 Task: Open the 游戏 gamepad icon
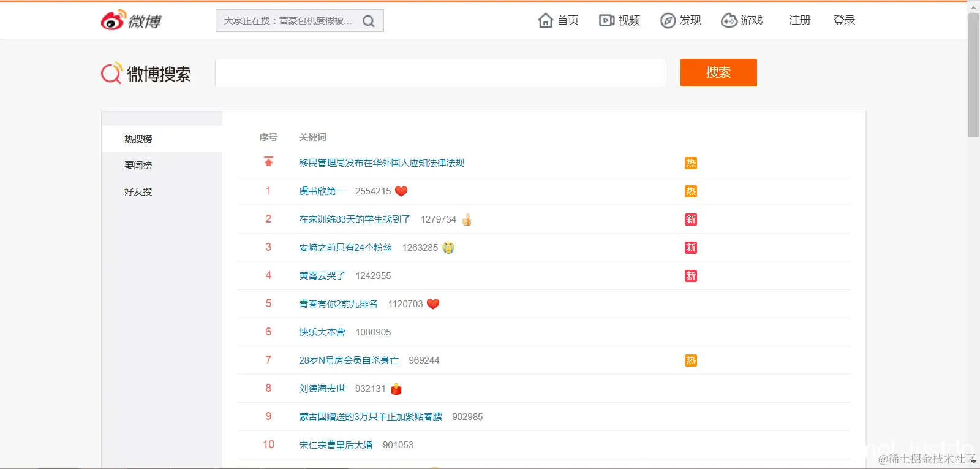[729, 20]
